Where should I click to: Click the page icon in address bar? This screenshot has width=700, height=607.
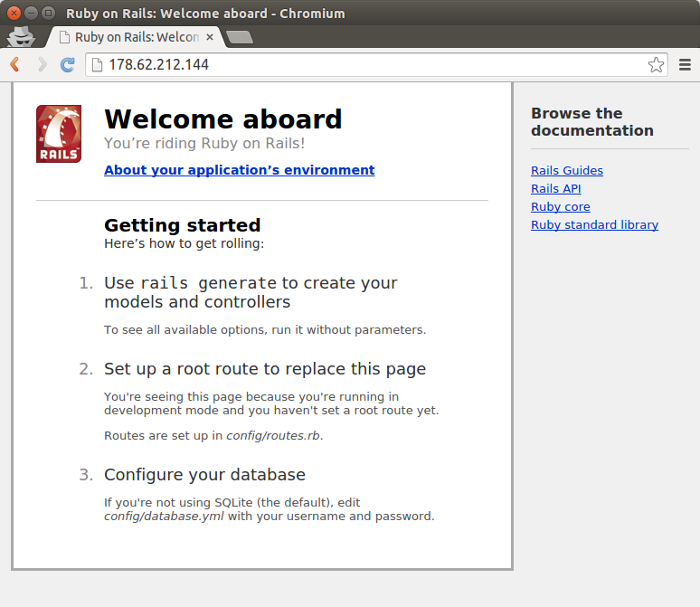(97, 65)
